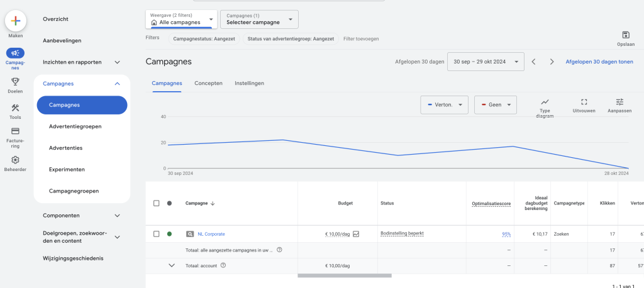Open Advertentiegroepen in the sidebar
The width and height of the screenshot is (644, 288).
click(75, 126)
